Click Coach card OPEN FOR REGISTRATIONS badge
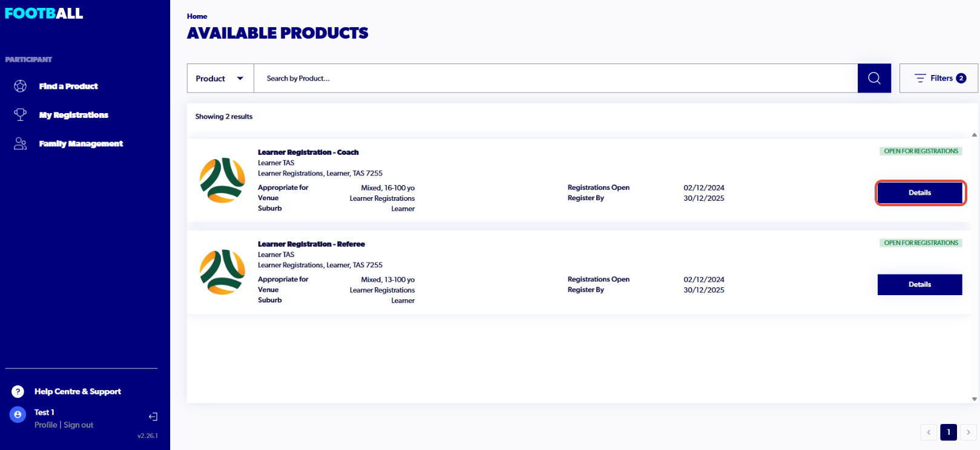This screenshot has height=450, width=980. (921, 151)
